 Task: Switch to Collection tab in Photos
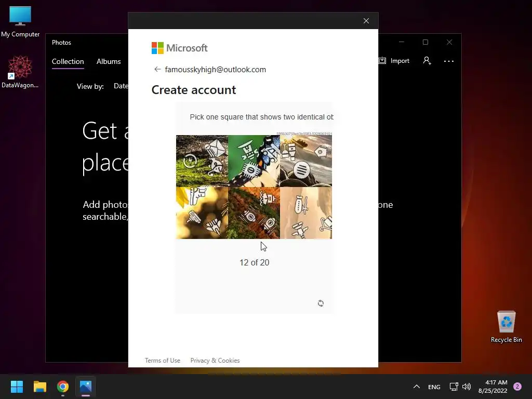click(x=68, y=61)
